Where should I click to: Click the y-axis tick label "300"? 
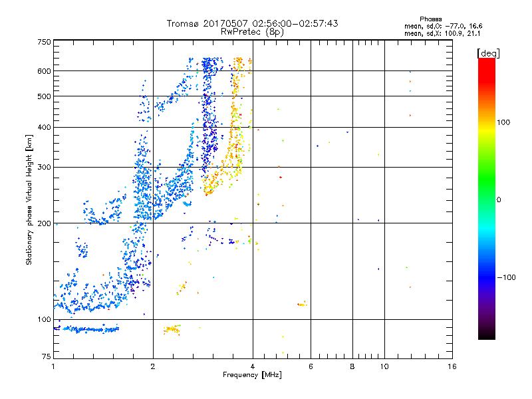coord(44,167)
